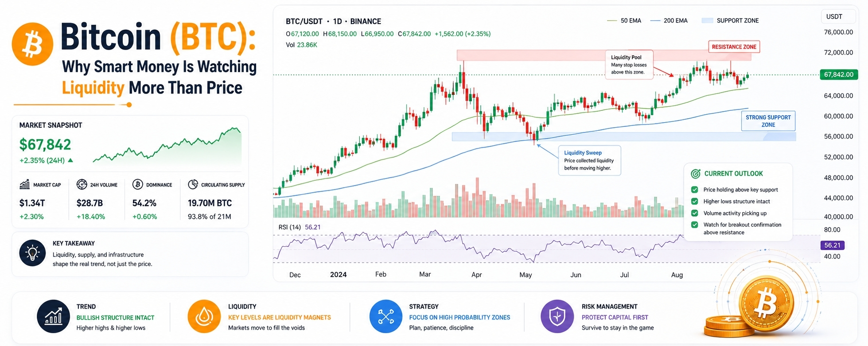Click the Vol 23.86K readout
This screenshot has height=346, width=868.
301,45
